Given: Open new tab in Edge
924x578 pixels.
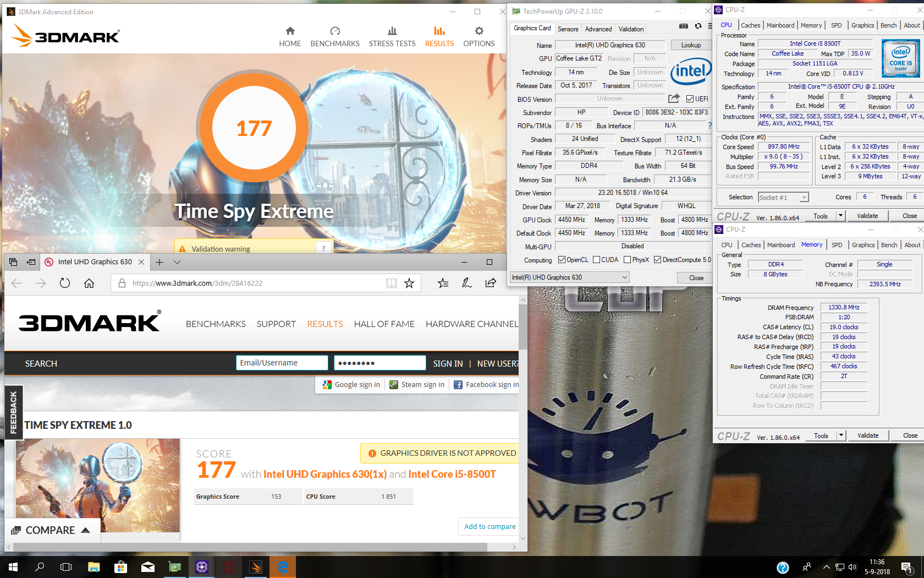Looking at the screenshot, I should [x=159, y=262].
